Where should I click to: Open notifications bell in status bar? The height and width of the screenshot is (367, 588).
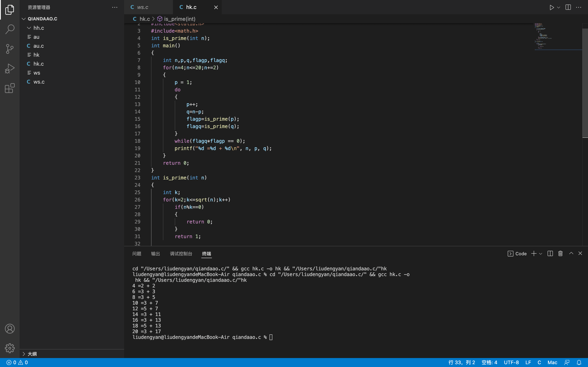pyautogui.click(x=579, y=362)
